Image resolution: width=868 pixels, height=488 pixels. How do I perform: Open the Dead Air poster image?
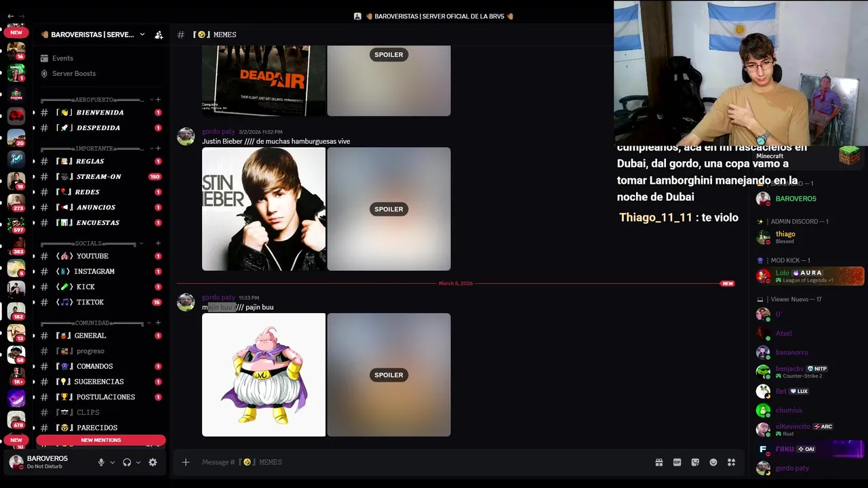tap(264, 81)
